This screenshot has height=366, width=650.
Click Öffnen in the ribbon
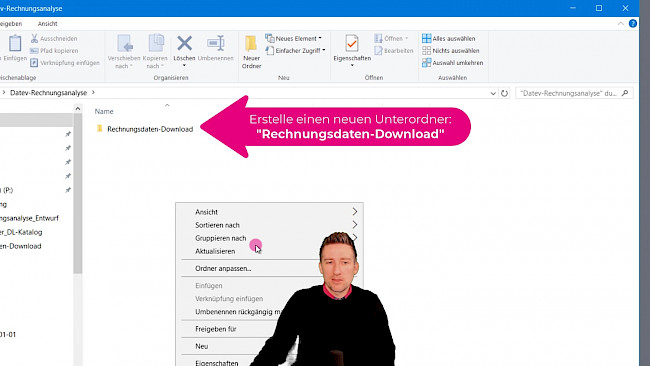tap(391, 39)
